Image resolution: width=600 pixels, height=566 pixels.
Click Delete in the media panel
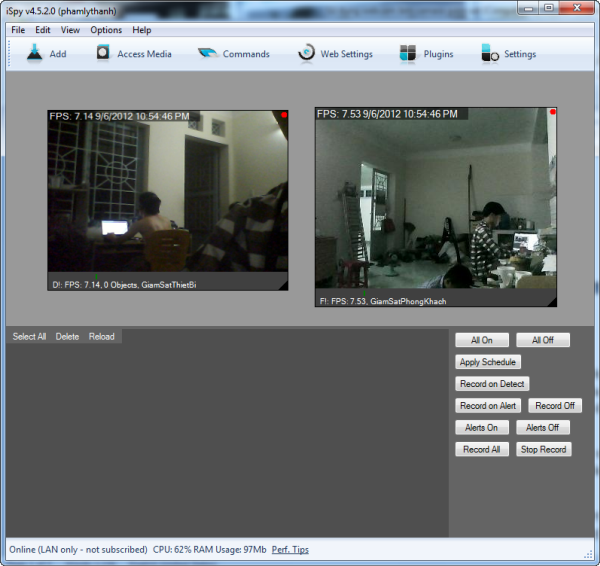[67, 336]
